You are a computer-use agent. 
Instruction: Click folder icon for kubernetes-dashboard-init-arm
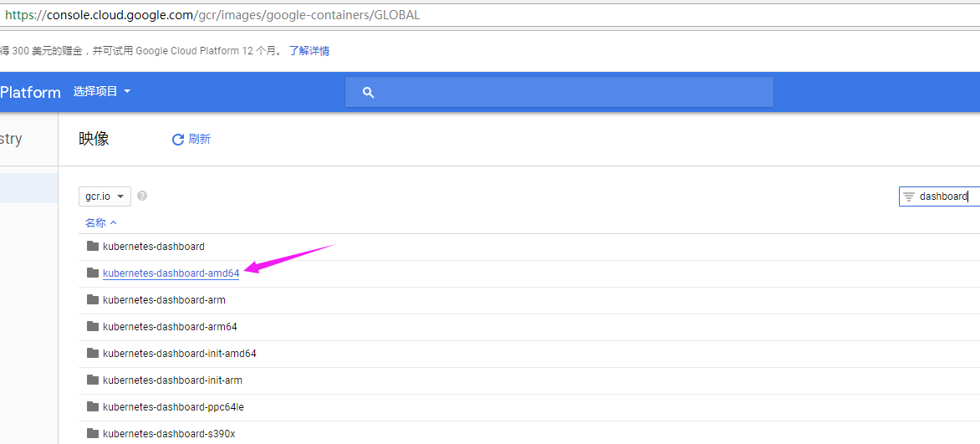(x=93, y=380)
